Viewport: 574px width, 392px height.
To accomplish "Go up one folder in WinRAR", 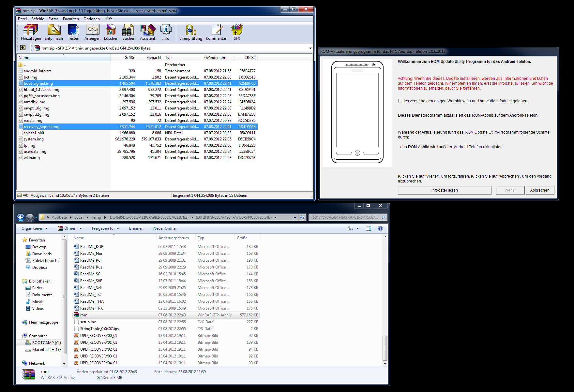I will (23, 48).
